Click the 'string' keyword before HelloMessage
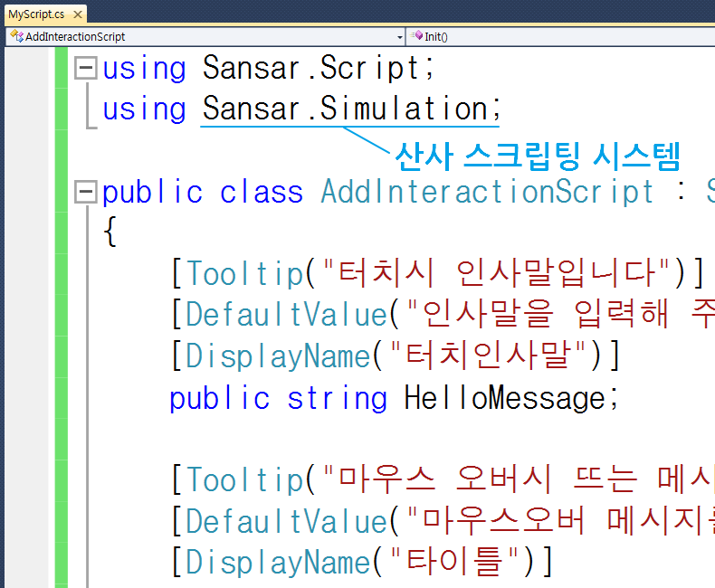 [x=337, y=399]
